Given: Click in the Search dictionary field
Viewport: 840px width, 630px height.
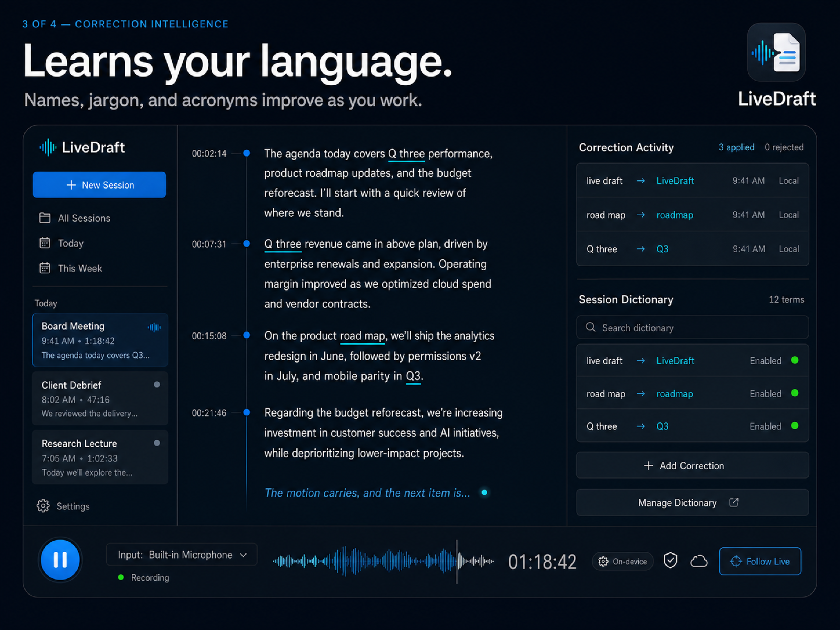Looking at the screenshot, I should [692, 327].
